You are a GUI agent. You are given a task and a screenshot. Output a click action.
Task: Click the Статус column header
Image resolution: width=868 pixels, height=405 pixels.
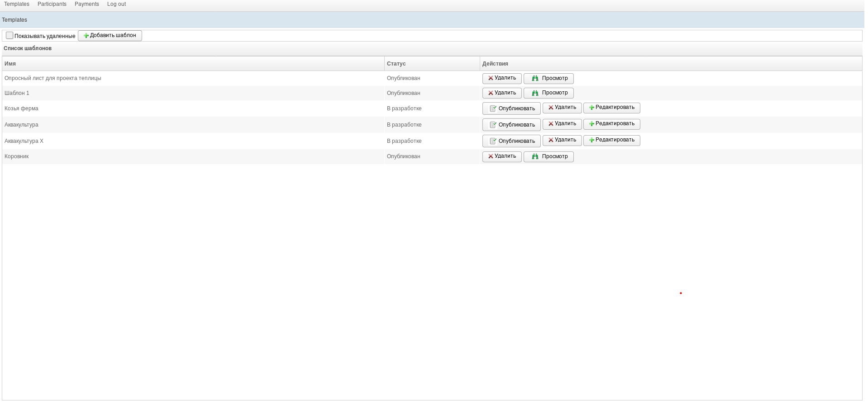click(x=396, y=64)
